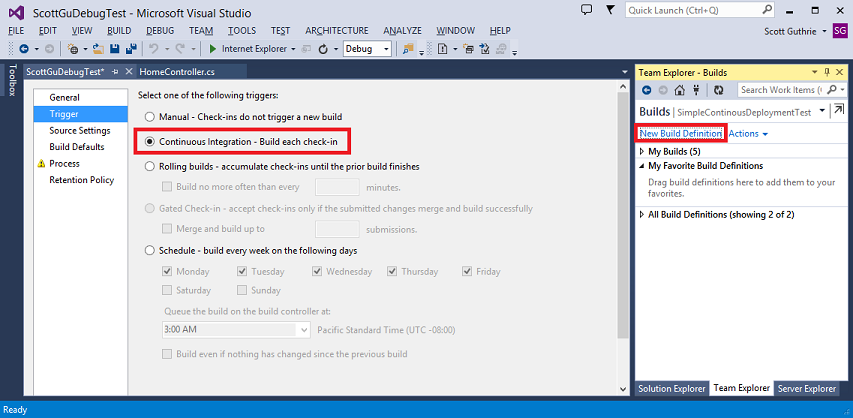
Task: Choose the Rolling builds radio option
Action: click(x=149, y=167)
